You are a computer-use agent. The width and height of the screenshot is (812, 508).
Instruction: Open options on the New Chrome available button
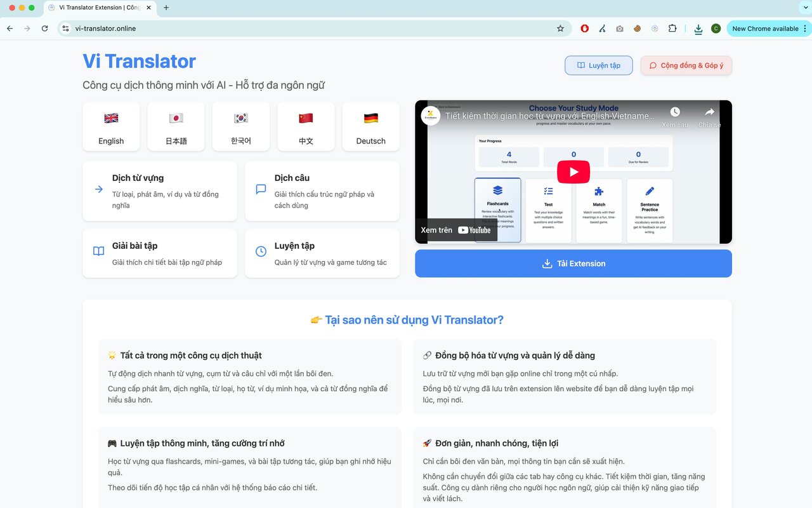802,28
